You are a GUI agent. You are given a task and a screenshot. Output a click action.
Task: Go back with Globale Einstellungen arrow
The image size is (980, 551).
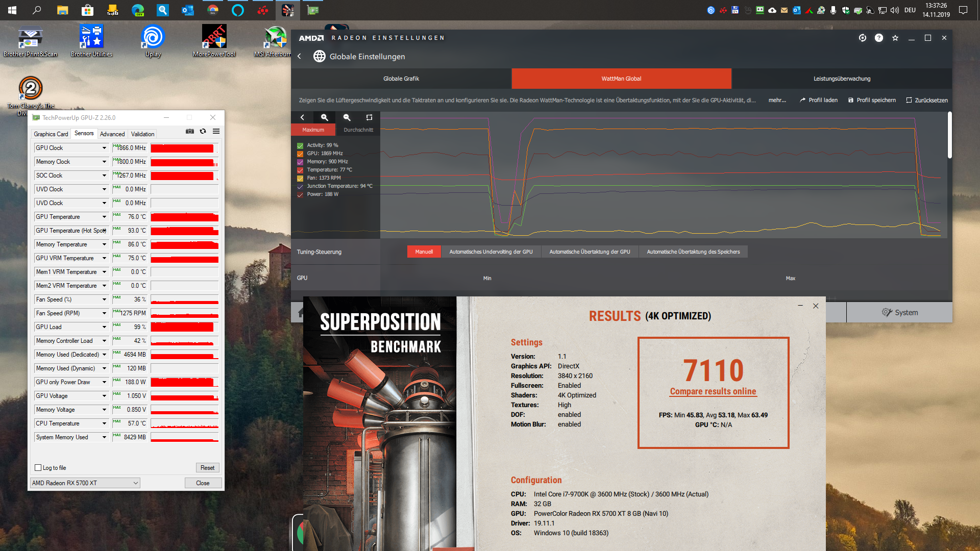[x=299, y=56]
